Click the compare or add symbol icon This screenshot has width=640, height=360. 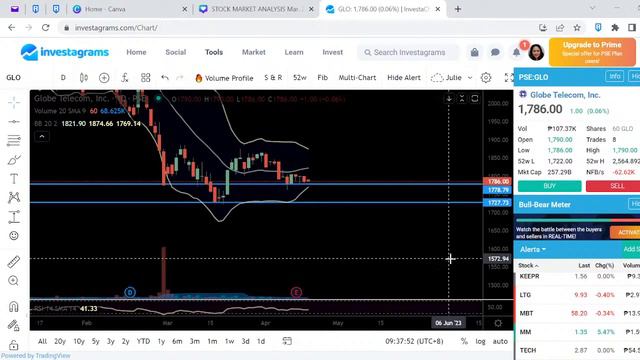pos(104,78)
